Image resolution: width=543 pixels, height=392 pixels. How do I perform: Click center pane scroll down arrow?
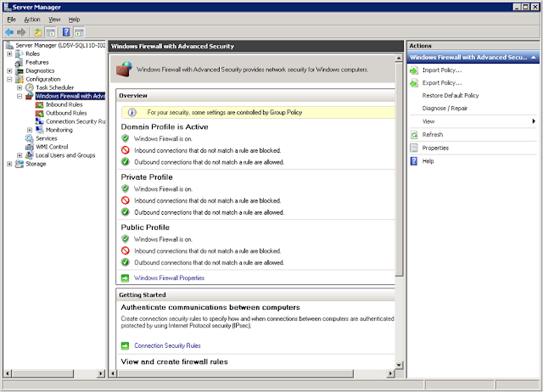point(399,365)
